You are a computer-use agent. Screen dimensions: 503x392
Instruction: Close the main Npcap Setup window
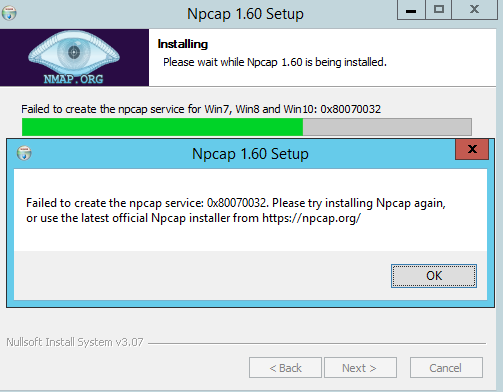(474, 10)
